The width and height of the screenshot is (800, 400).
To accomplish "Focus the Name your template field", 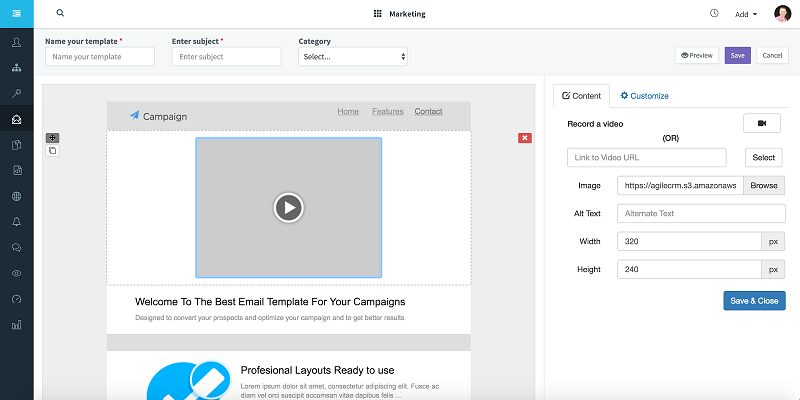I will (x=100, y=57).
